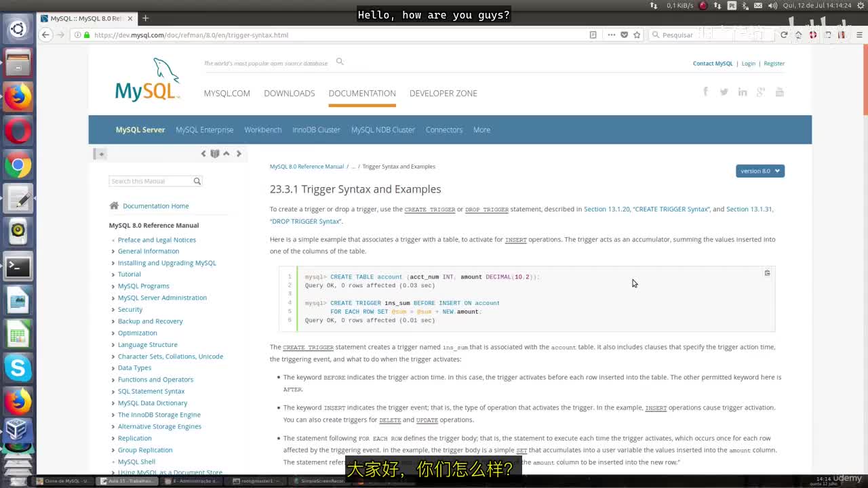Expand Preface and Legal Notices section
This screenshot has width=868, height=488.
pos(113,240)
